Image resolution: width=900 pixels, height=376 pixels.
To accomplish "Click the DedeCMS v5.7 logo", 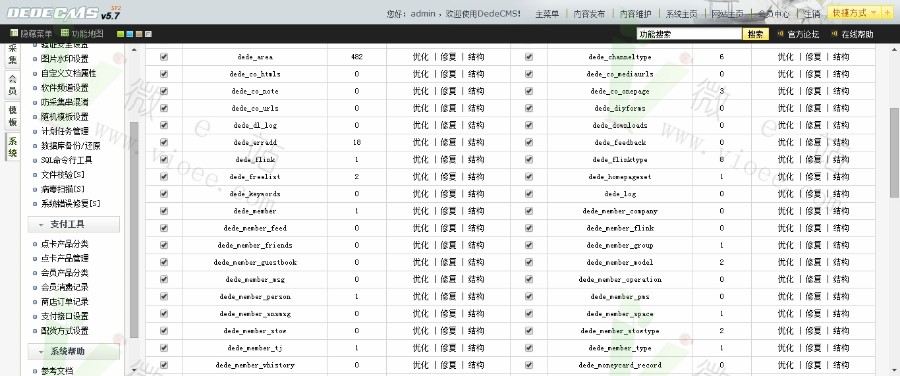I will pos(63,13).
